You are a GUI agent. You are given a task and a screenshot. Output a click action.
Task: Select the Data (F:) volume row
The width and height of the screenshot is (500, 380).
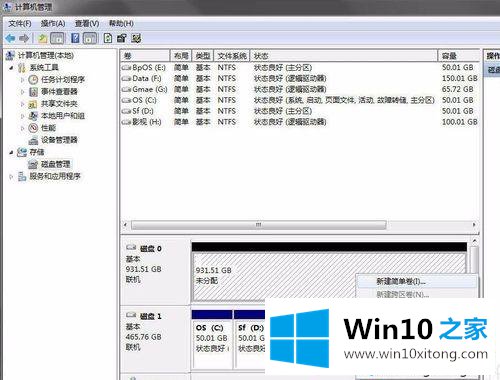tap(300, 79)
